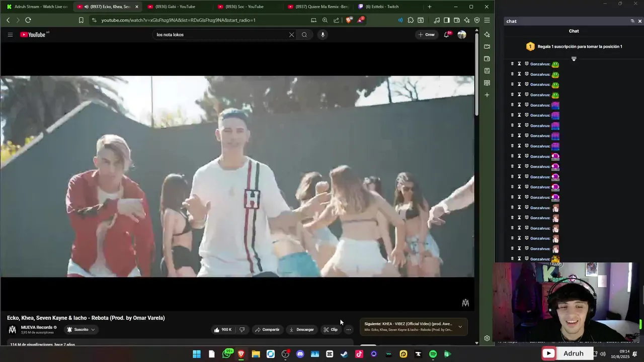644x362 pixels.
Task: Open TikTok app from the taskbar
Action: [x=359, y=354]
